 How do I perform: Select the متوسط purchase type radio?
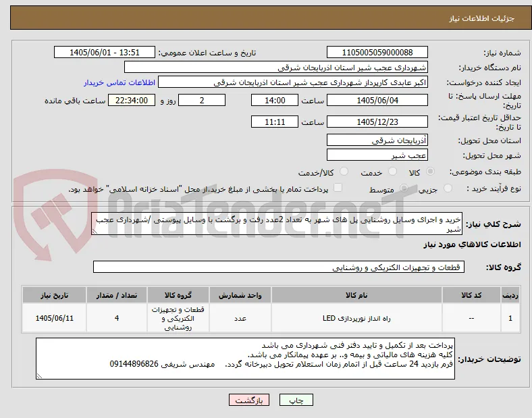[404, 188]
